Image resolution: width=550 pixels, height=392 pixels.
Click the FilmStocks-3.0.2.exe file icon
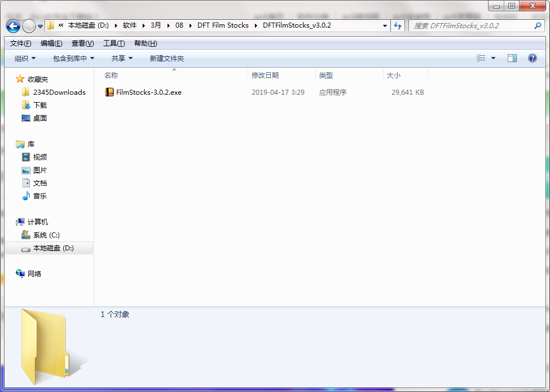pyautogui.click(x=109, y=92)
